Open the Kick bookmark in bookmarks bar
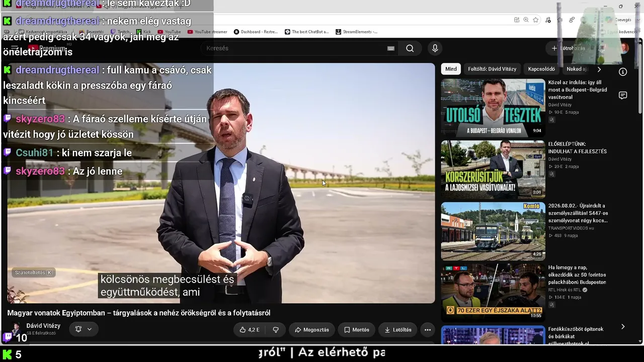The image size is (644, 362). point(143,32)
